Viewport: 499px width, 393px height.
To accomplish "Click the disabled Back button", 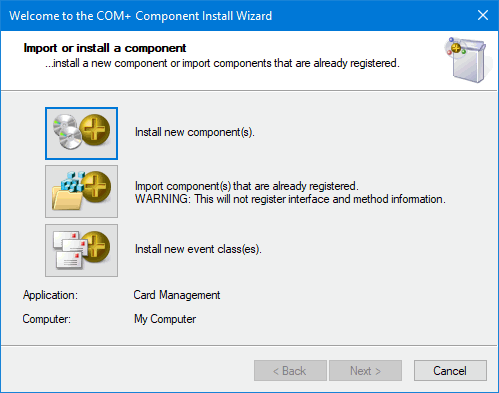I will click(x=290, y=370).
